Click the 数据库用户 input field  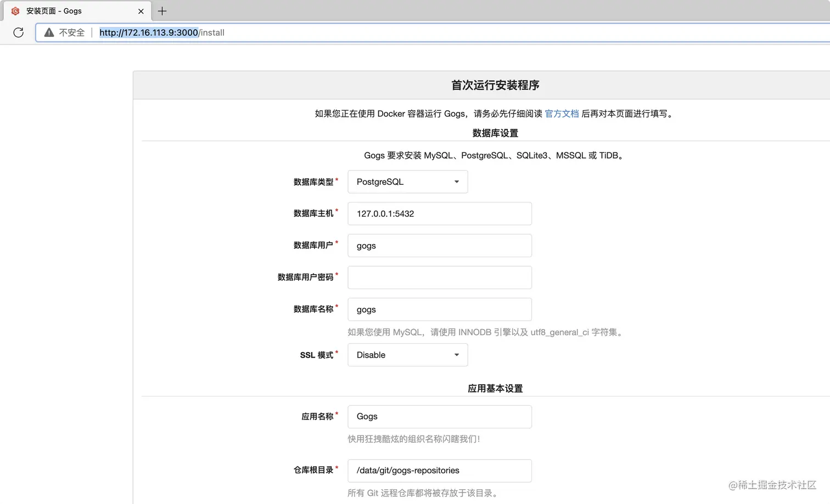pyautogui.click(x=440, y=246)
